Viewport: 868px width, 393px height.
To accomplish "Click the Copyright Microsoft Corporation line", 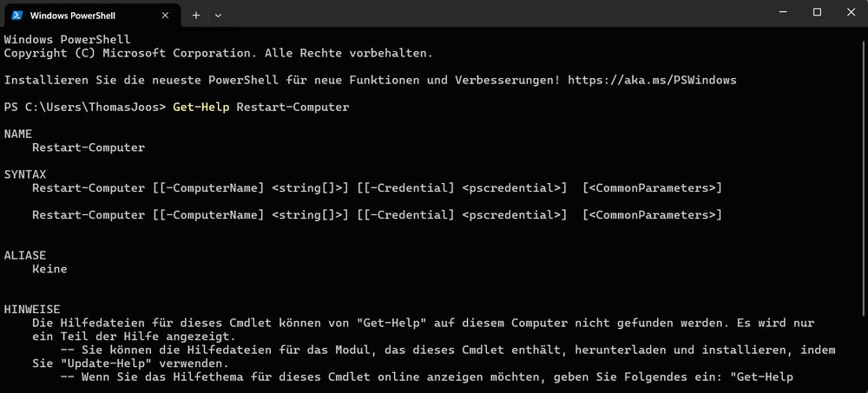I will point(218,53).
